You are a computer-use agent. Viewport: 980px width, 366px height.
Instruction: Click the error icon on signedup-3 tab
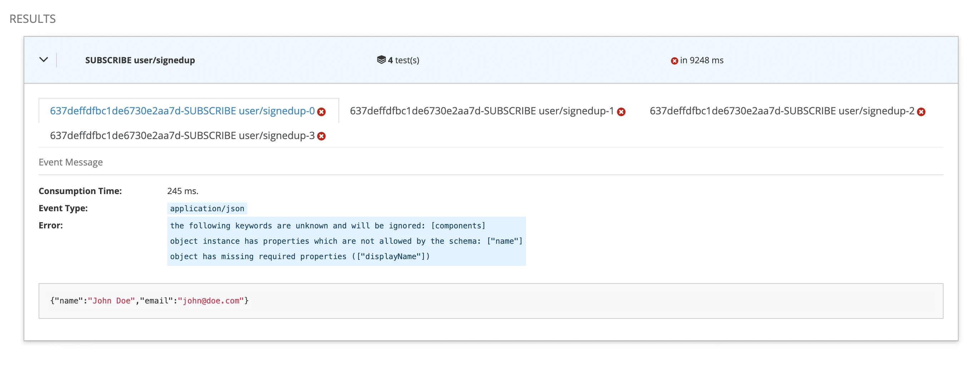click(x=321, y=136)
